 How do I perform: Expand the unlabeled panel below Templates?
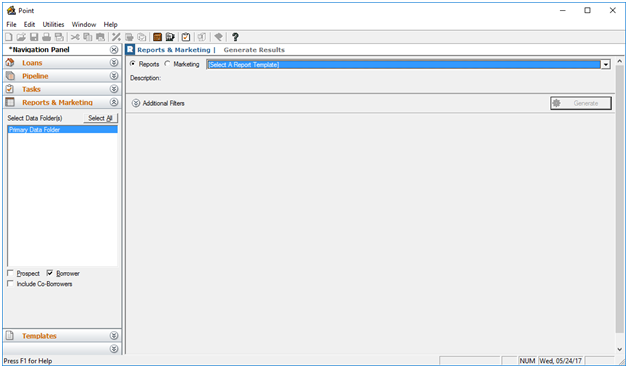point(114,349)
